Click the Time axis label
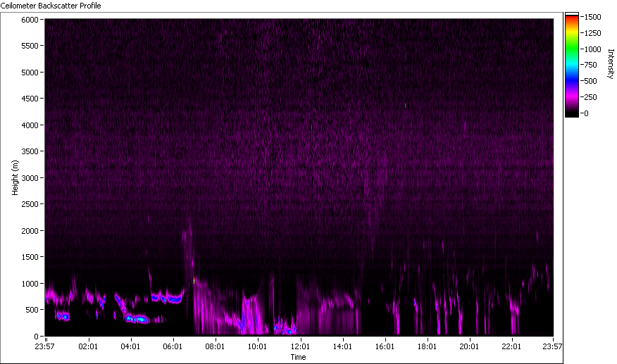 pyautogui.click(x=298, y=357)
